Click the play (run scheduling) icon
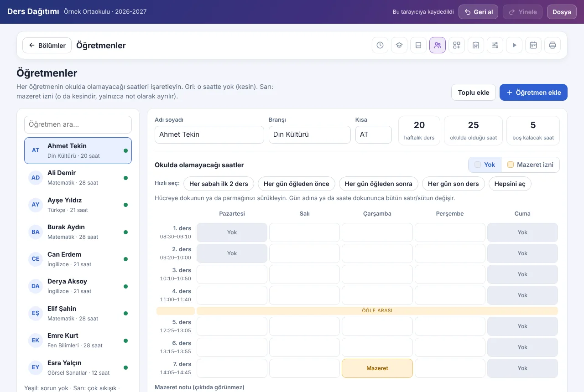Screen dimensions: 584x392 point(514,45)
